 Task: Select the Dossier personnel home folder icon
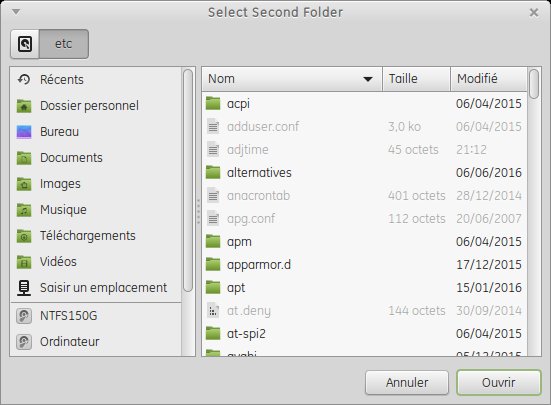[24, 106]
